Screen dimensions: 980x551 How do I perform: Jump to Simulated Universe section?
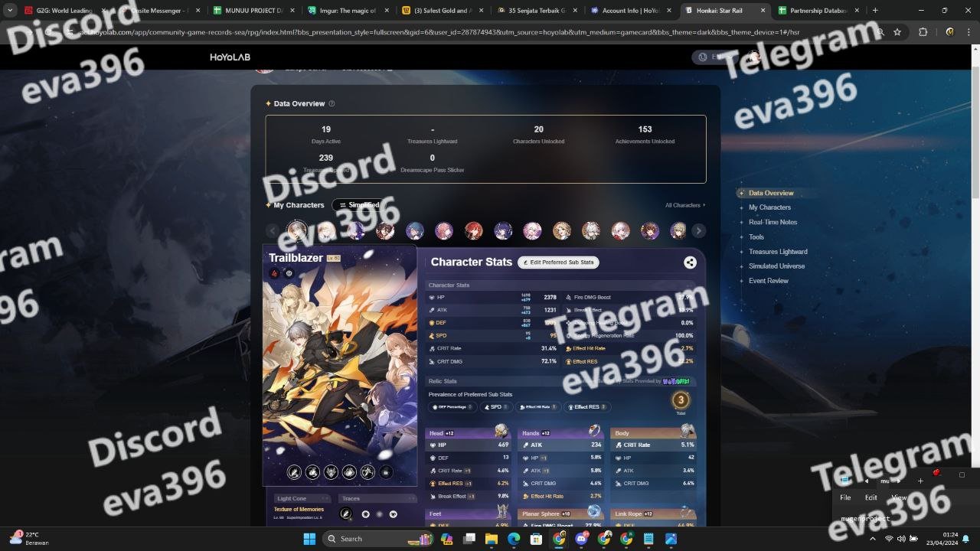(x=776, y=266)
